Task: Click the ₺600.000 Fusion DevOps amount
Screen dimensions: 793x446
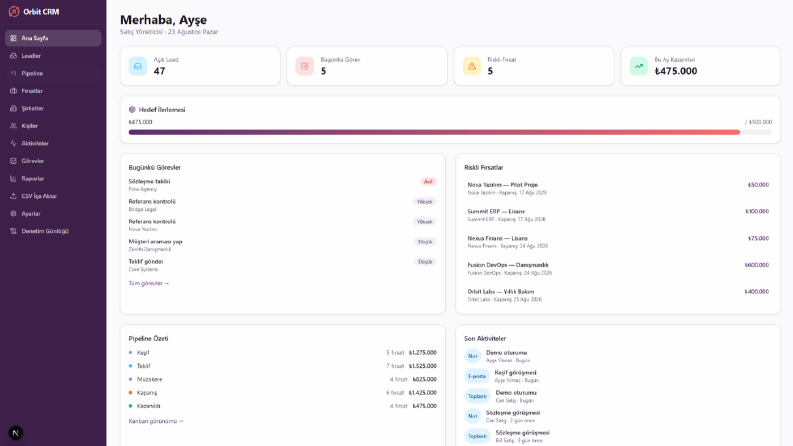Action: tap(757, 265)
